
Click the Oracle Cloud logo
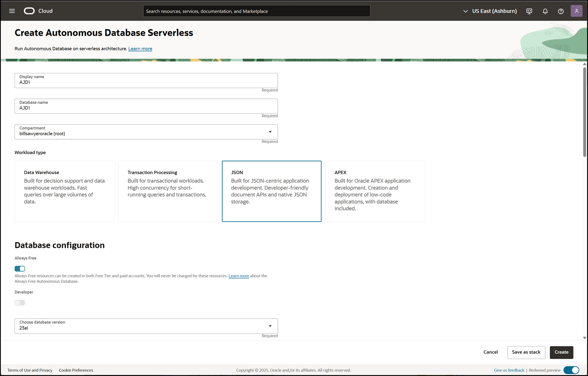coord(38,11)
